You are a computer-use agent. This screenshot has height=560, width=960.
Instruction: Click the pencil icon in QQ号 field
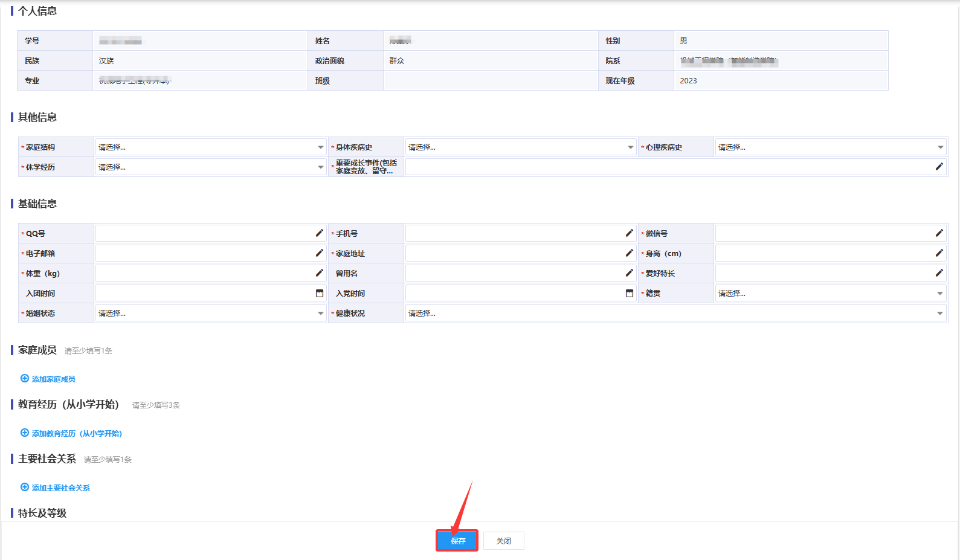320,233
